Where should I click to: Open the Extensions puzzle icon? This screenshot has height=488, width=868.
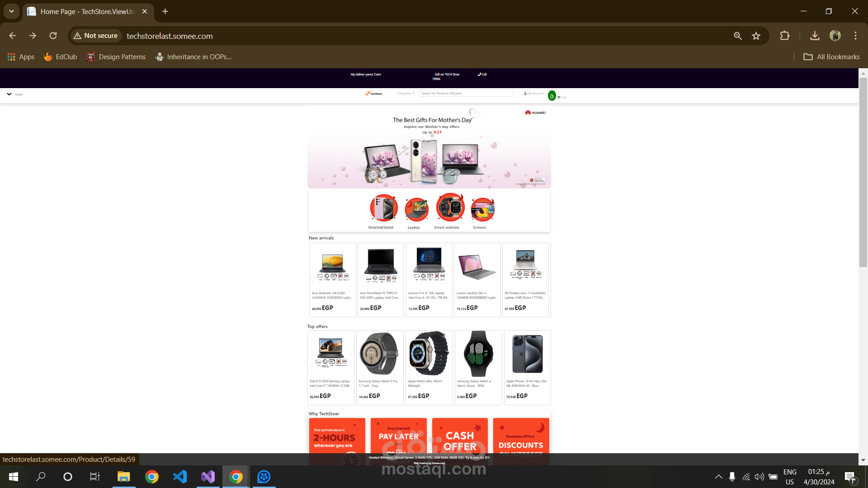click(x=785, y=36)
